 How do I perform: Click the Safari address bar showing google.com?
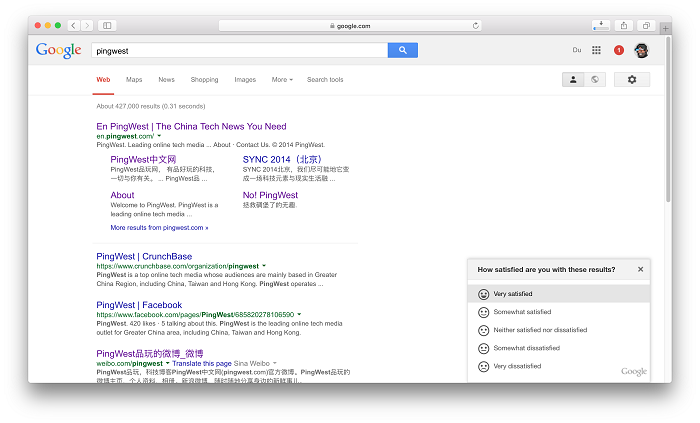350,25
